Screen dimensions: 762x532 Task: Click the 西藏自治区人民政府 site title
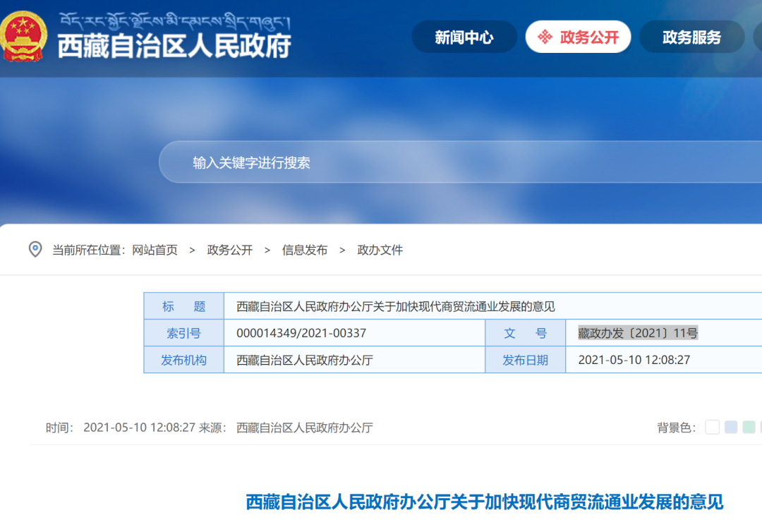[174, 47]
